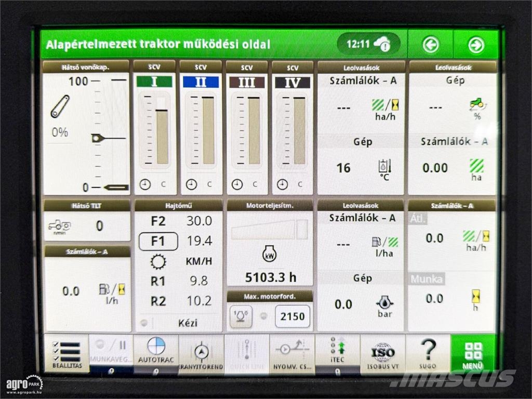Viewport: 532px width, 399px height.
Task: Adjust the SCV III flow bar
Action: point(254,130)
